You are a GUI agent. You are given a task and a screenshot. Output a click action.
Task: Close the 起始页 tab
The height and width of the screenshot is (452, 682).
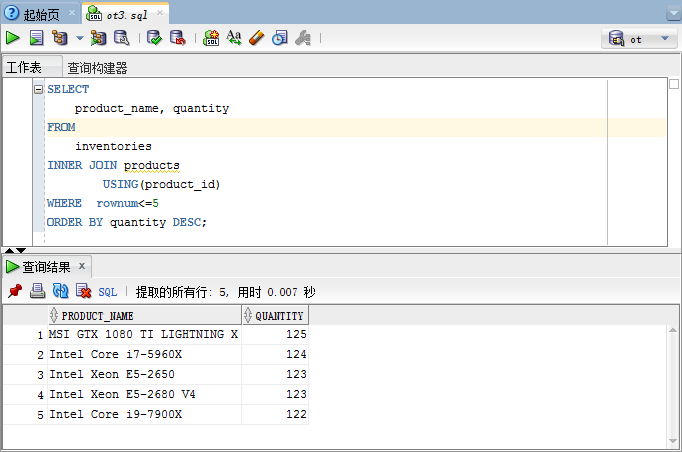[72, 13]
